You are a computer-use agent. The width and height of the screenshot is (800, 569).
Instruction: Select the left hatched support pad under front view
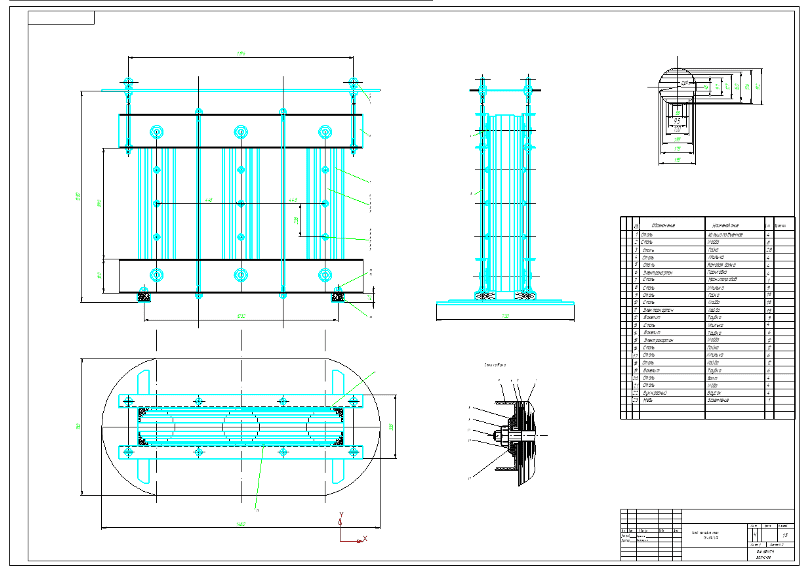coord(144,296)
